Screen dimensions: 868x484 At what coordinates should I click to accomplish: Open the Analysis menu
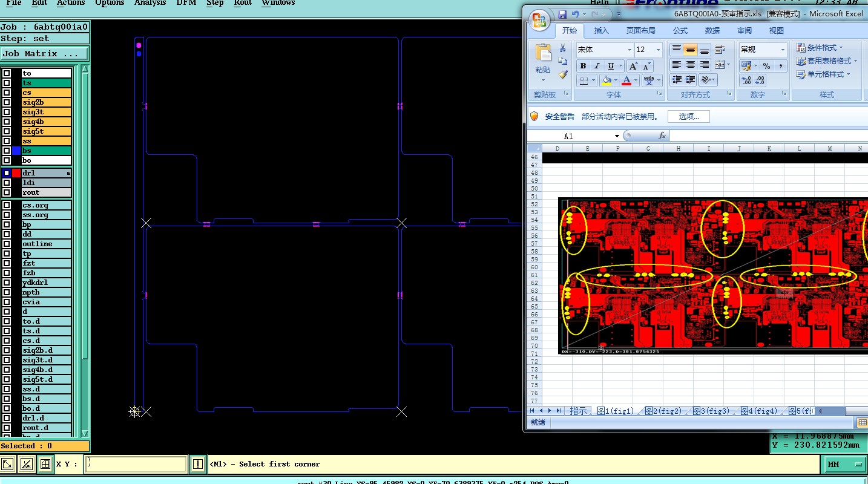[150, 3]
